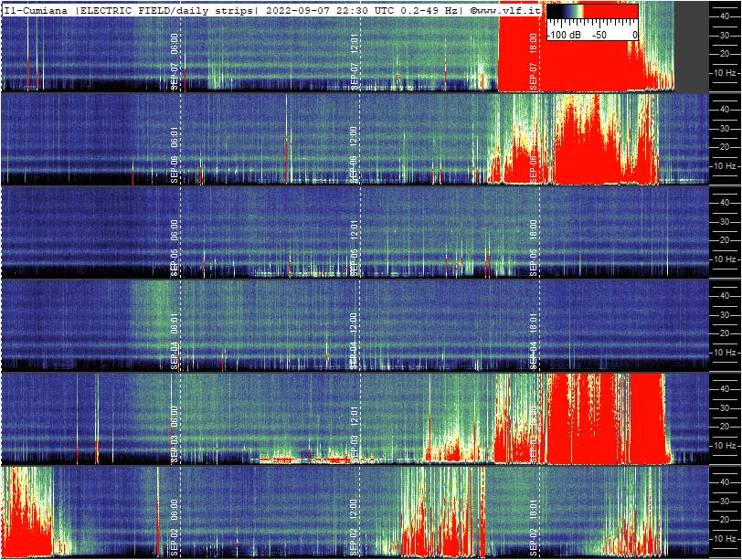Viewport: 742px width, 560px height.
Task: Click the 40 frequency tick on the SEP-05 strip axis
Action: [725, 203]
